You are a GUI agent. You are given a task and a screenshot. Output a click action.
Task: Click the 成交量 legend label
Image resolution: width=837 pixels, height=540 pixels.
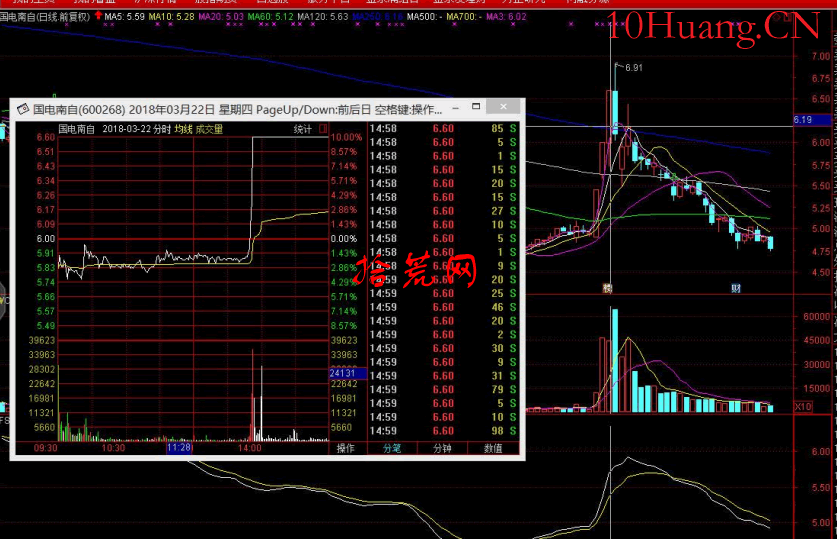pyautogui.click(x=209, y=129)
